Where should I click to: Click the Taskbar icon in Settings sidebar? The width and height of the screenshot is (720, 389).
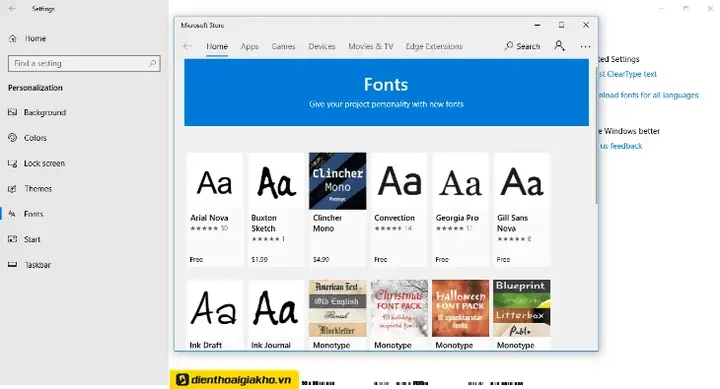[x=13, y=265]
